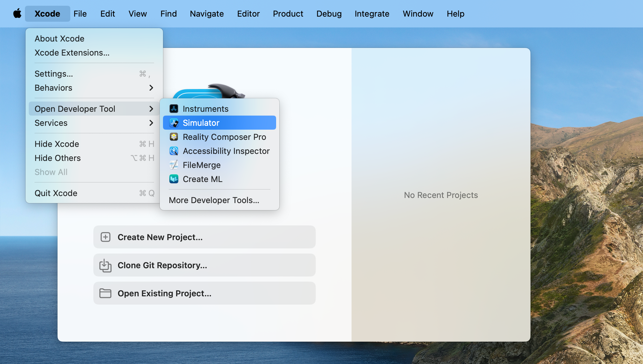Expand the Behaviors submenu arrow
643x364 pixels.
coord(151,88)
